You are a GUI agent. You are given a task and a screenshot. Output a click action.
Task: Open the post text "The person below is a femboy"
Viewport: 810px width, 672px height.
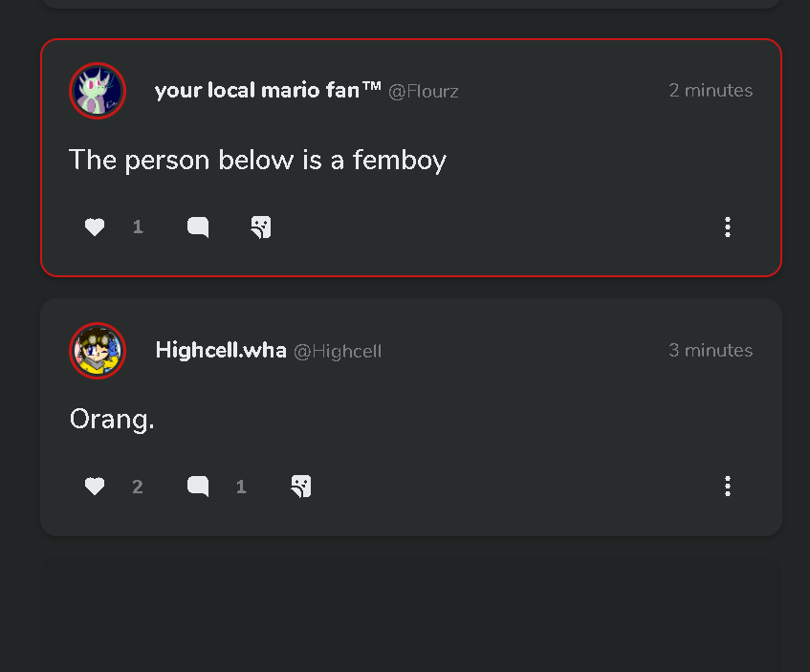(257, 160)
